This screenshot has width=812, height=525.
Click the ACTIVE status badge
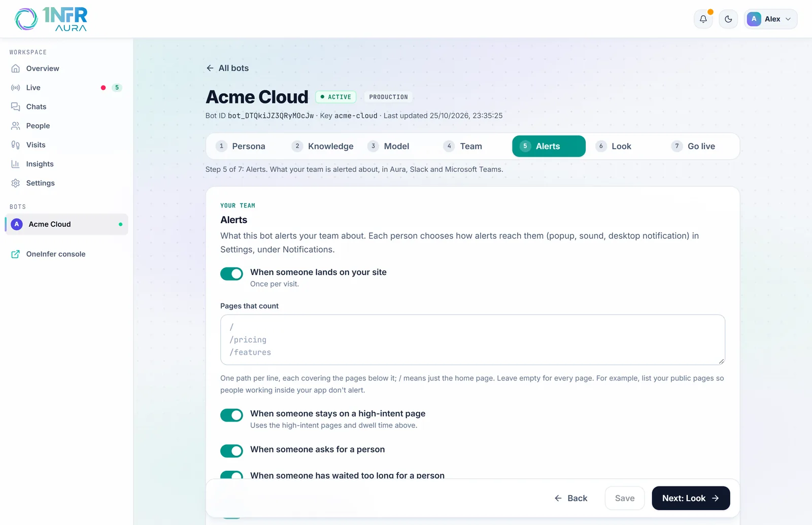(x=336, y=97)
